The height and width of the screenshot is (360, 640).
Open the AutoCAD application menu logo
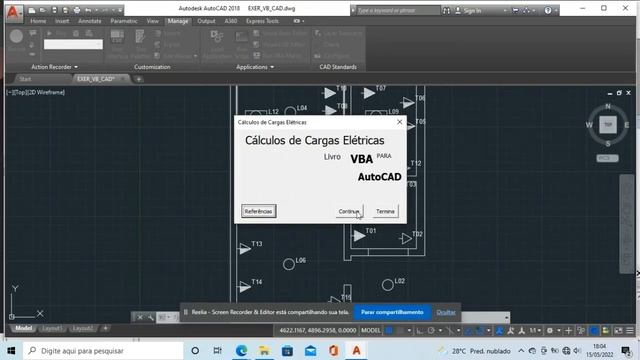pyautogui.click(x=14, y=12)
